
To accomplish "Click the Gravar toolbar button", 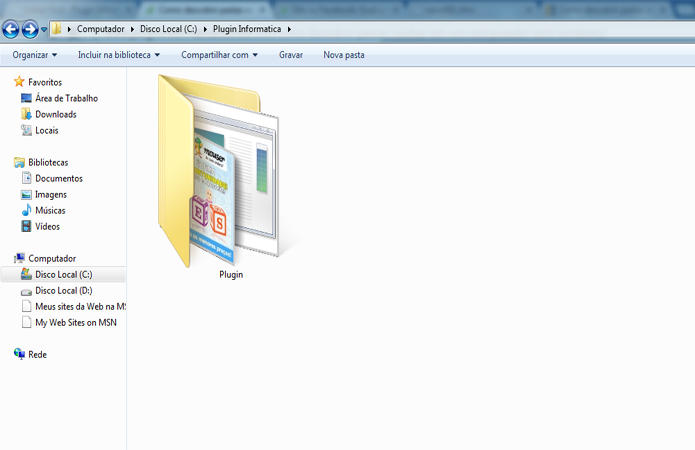I will pos(291,55).
